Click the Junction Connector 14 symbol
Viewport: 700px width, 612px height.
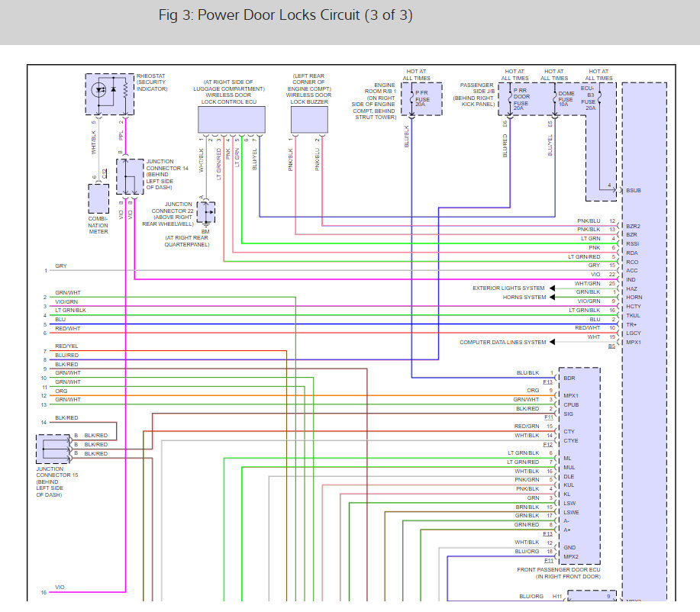click(130, 176)
